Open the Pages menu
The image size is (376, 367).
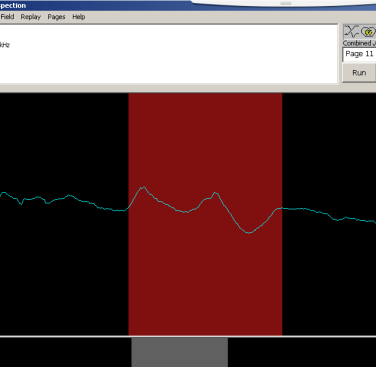point(56,17)
